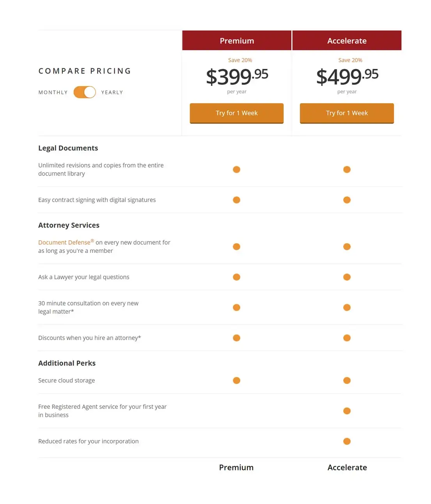Click Premium dot for Secure cloud storage
This screenshot has height=504, width=431.
[236, 380]
